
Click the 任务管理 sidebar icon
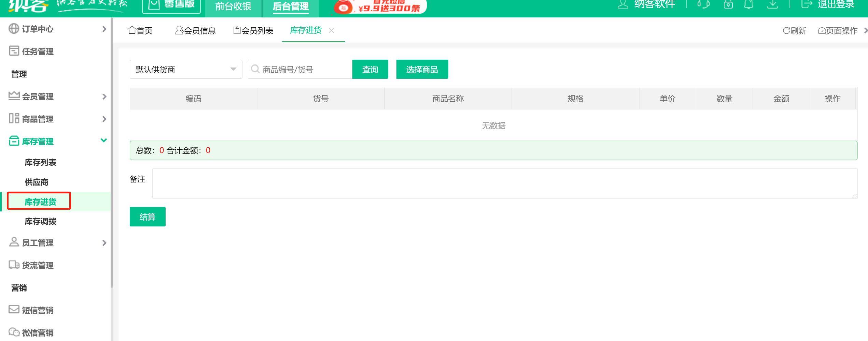click(14, 51)
